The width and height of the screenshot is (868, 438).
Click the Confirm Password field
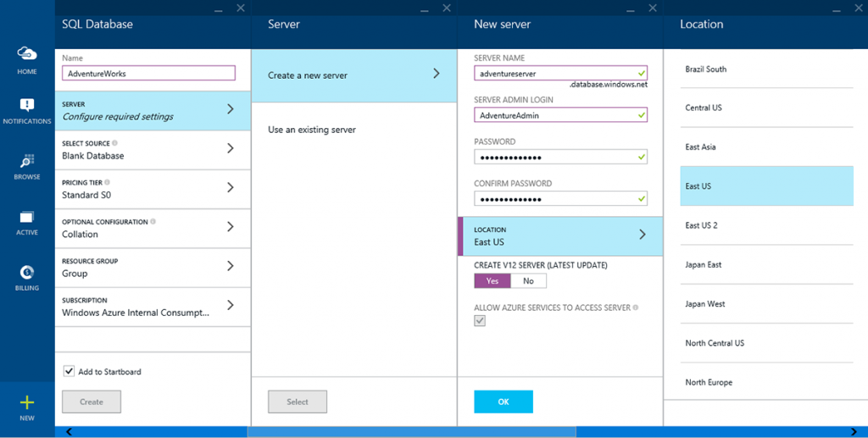point(560,198)
